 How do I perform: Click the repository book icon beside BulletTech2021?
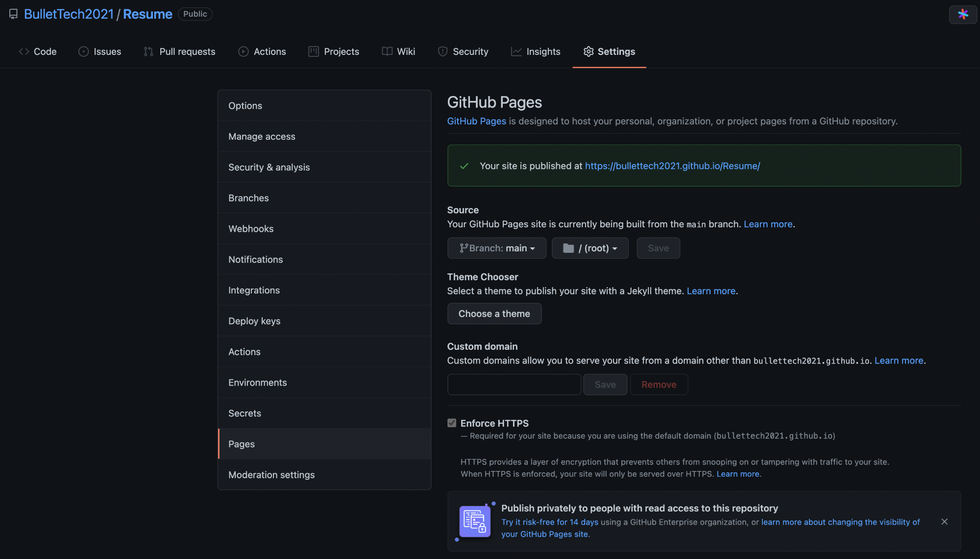point(13,14)
